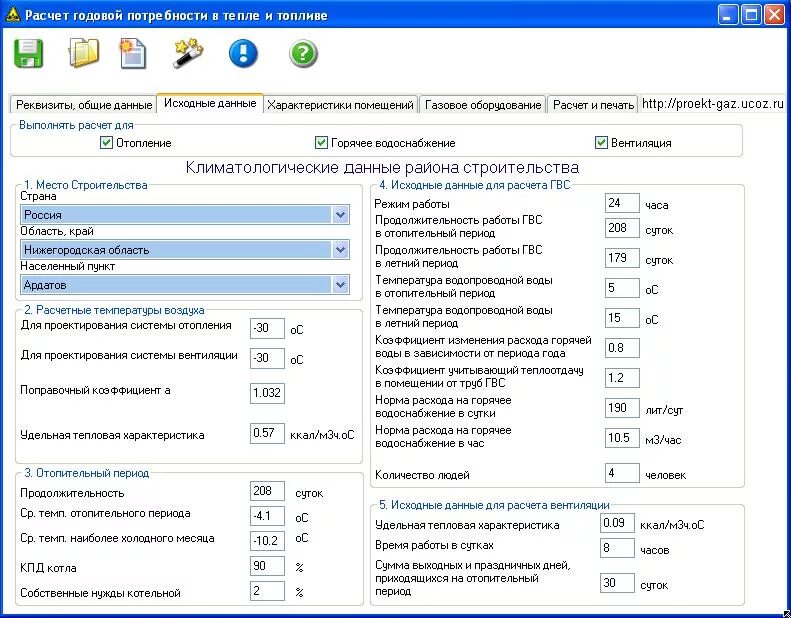Edit coldest month average temperature field -10.2
The image size is (791, 618).
[x=267, y=541]
